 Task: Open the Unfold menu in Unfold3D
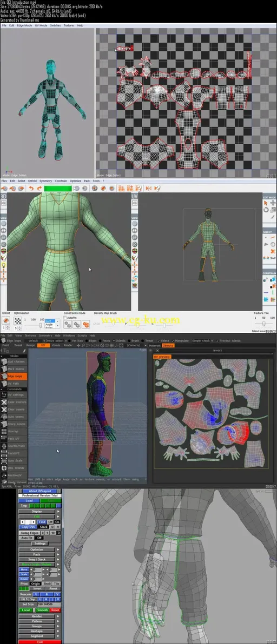32,180
